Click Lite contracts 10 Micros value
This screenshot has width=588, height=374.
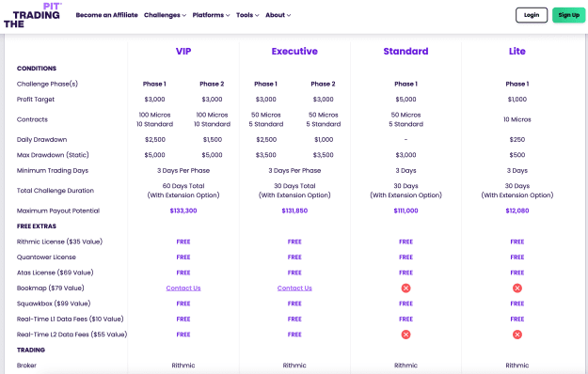517,119
